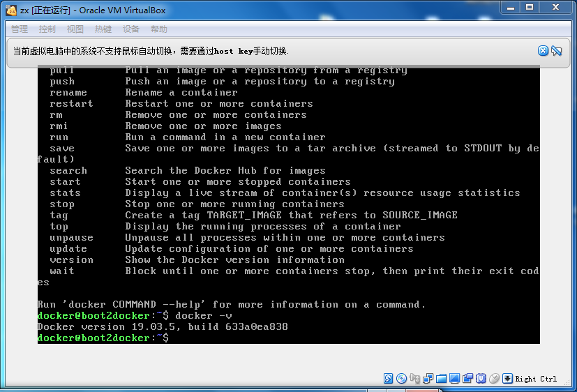The width and height of the screenshot is (577, 392).
Task: Click the 'restart' command in the list
Action: 71,104
